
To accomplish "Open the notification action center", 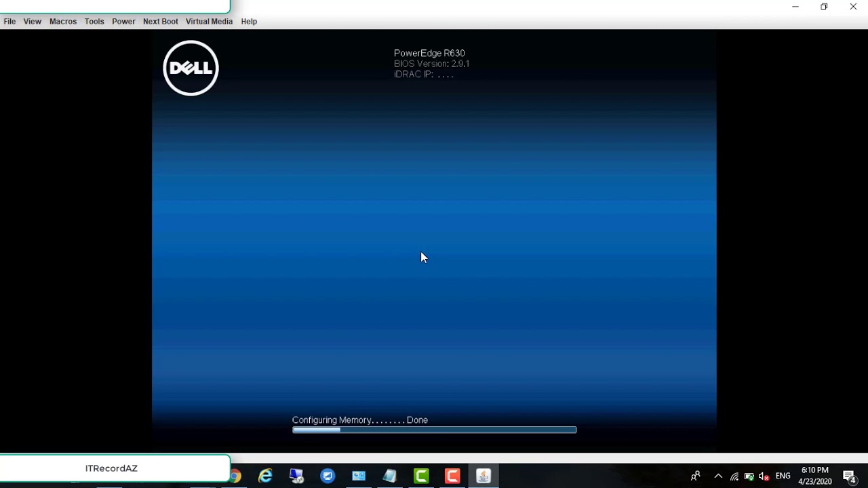I will point(850,476).
